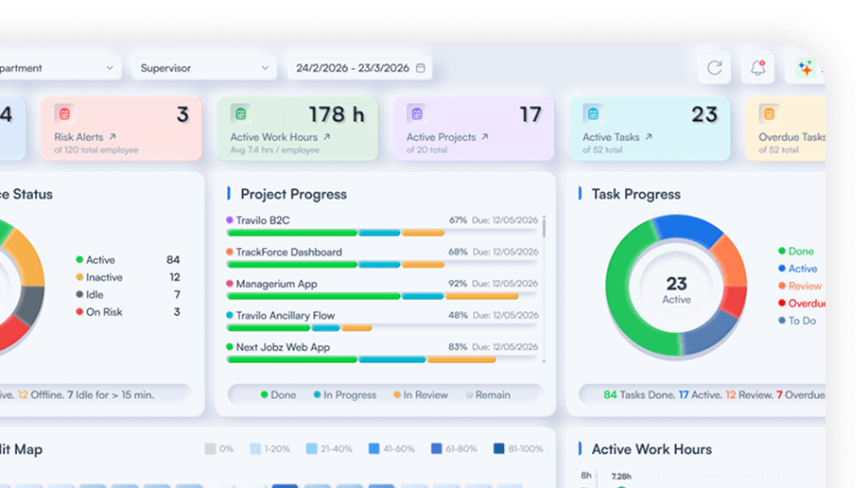Toggle Active in Task Progress legend

pos(798,269)
